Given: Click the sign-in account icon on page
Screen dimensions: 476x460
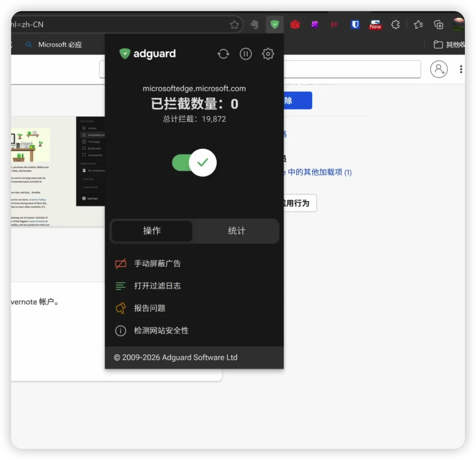Looking at the screenshot, I should point(439,69).
